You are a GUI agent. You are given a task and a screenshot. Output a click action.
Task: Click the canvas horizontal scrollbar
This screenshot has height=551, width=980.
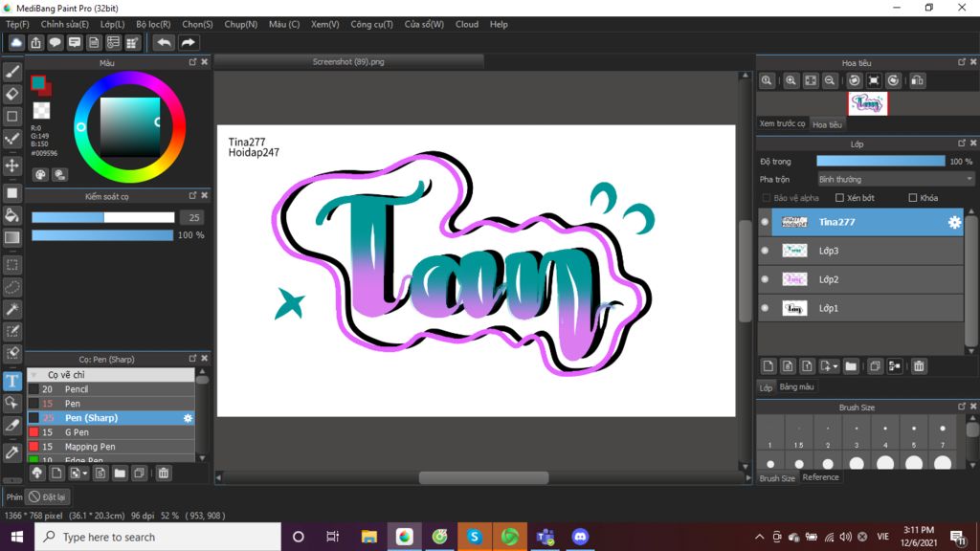[483, 478]
